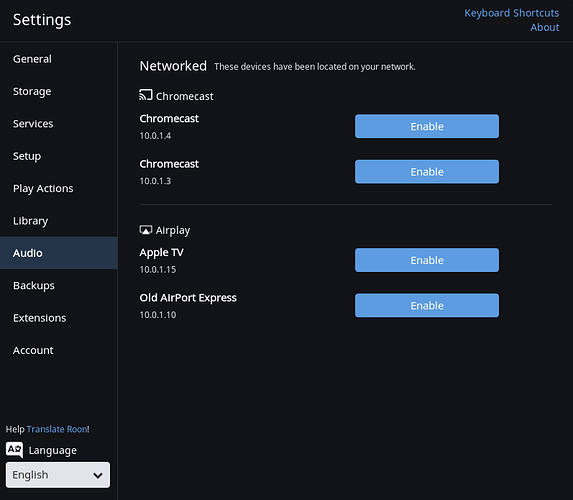This screenshot has width=573, height=500.
Task: Click the Settings title
Action: [42, 20]
